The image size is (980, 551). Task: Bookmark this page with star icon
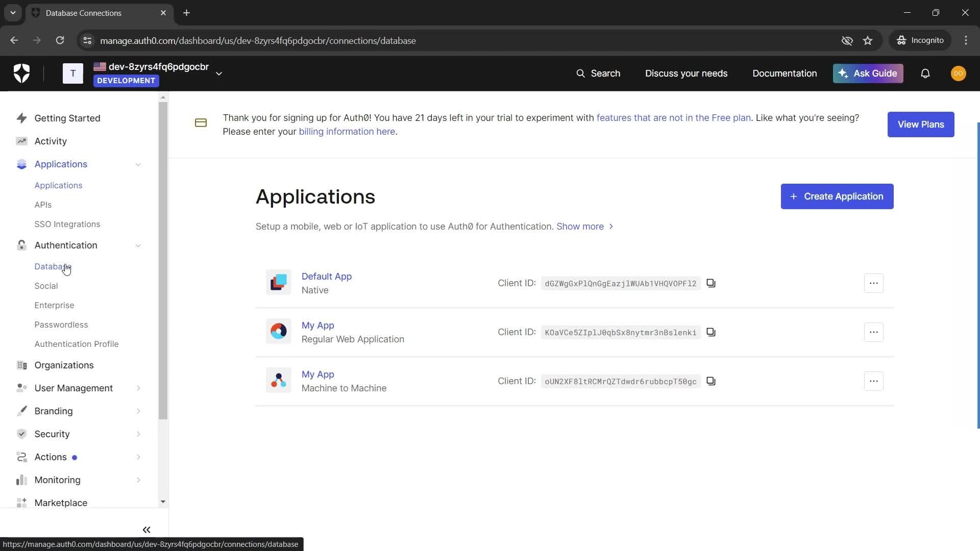click(x=868, y=40)
